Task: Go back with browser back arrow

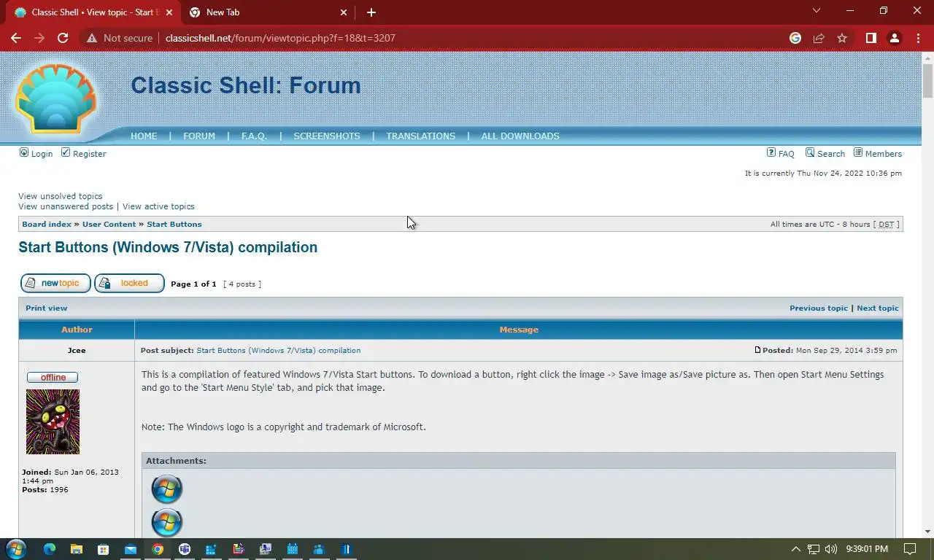Action: click(16, 38)
